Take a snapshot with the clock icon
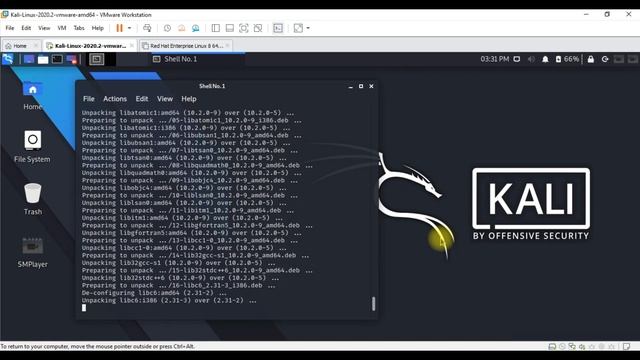The width and height of the screenshot is (640, 360). (167, 28)
